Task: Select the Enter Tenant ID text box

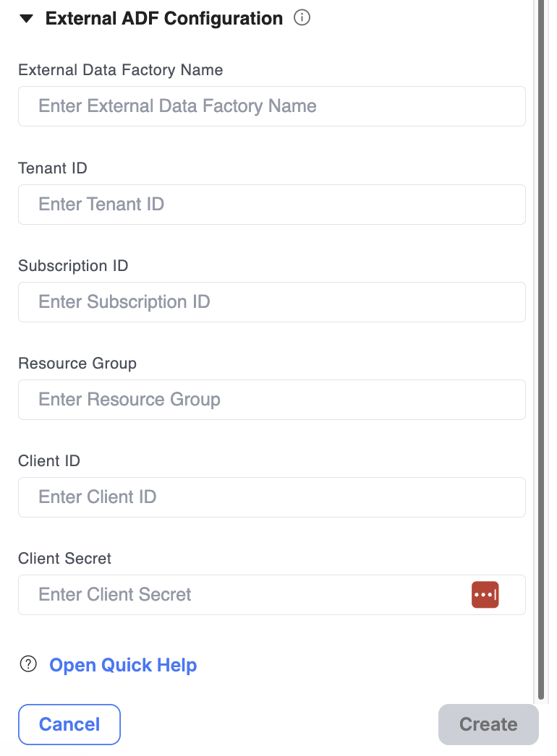Action: point(272,205)
